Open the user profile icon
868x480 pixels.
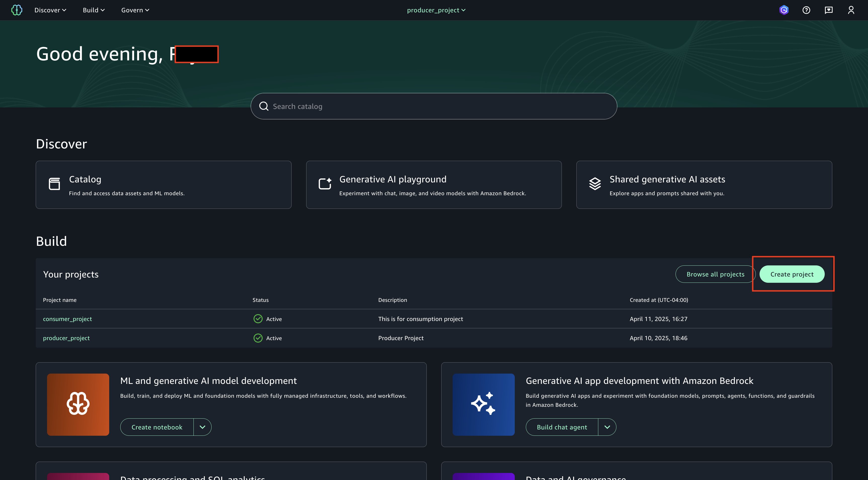tap(851, 10)
